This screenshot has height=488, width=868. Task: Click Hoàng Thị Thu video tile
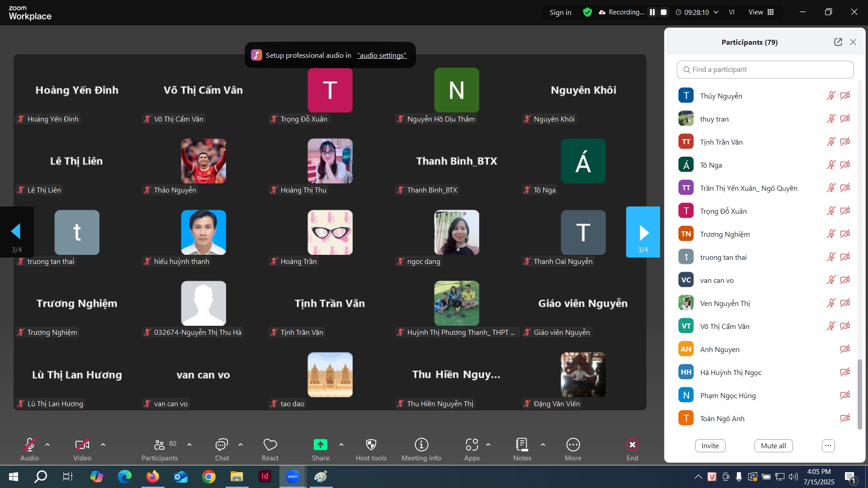click(x=330, y=161)
